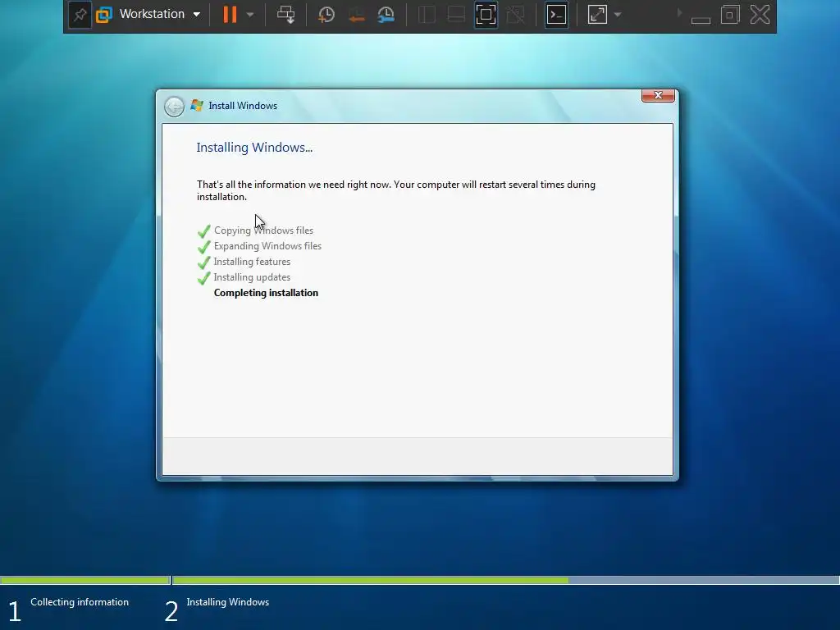Click the 'Install Windows' title text
The height and width of the screenshot is (630, 840).
click(243, 106)
